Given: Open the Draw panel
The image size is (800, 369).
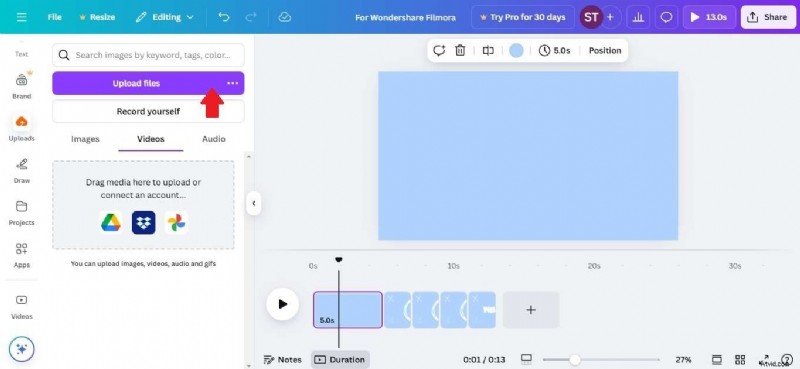Looking at the screenshot, I should (x=21, y=170).
